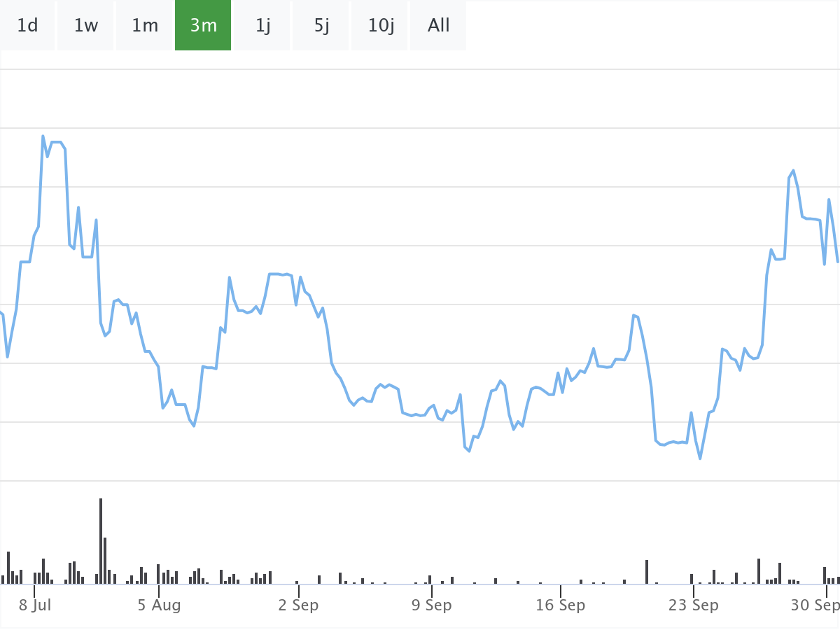Click the lowest point of the price line

[x=700, y=458]
